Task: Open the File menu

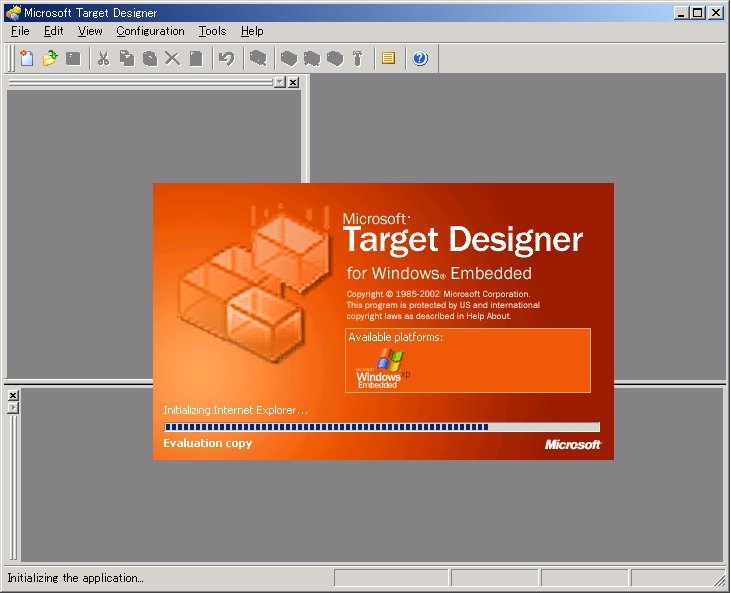Action: coord(20,31)
